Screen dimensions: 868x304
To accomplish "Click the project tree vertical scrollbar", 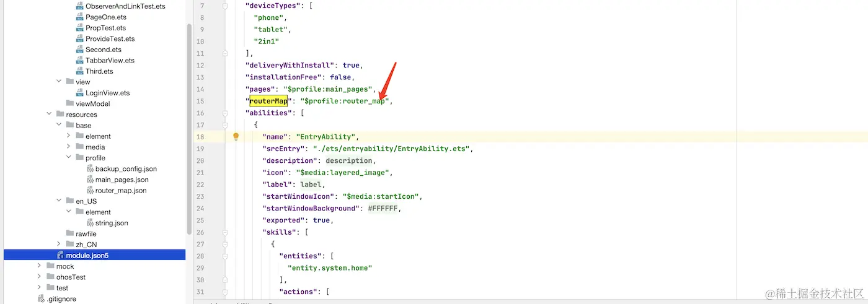I will coord(189,129).
